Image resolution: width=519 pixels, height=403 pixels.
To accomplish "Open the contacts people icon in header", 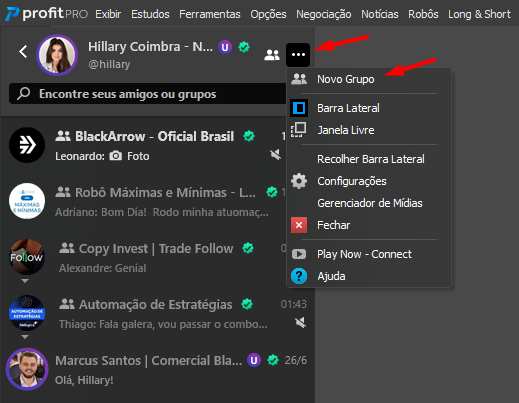I will (272, 55).
